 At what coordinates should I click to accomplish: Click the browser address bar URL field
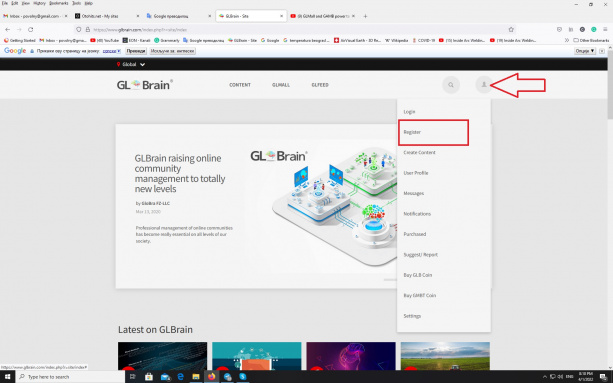pos(295,29)
